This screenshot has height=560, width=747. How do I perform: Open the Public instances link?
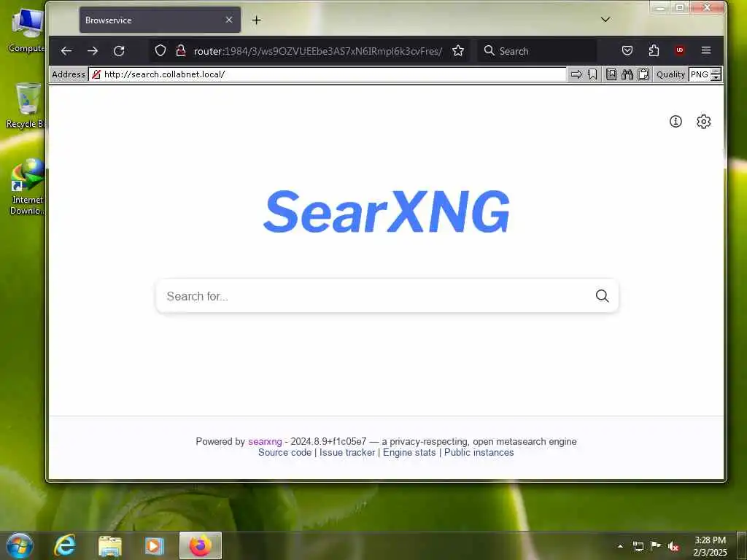479,452
